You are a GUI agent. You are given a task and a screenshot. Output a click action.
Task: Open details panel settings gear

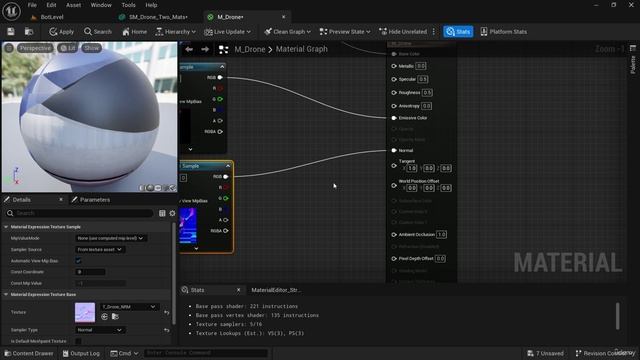[x=172, y=213]
